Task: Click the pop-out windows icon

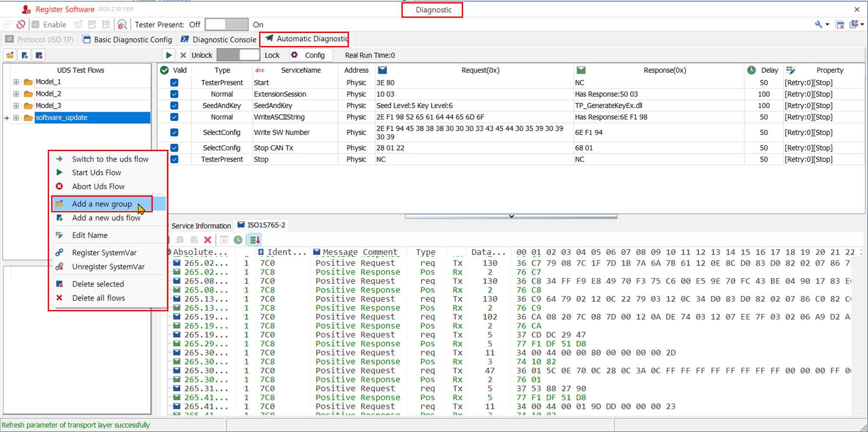Action: click(854, 24)
